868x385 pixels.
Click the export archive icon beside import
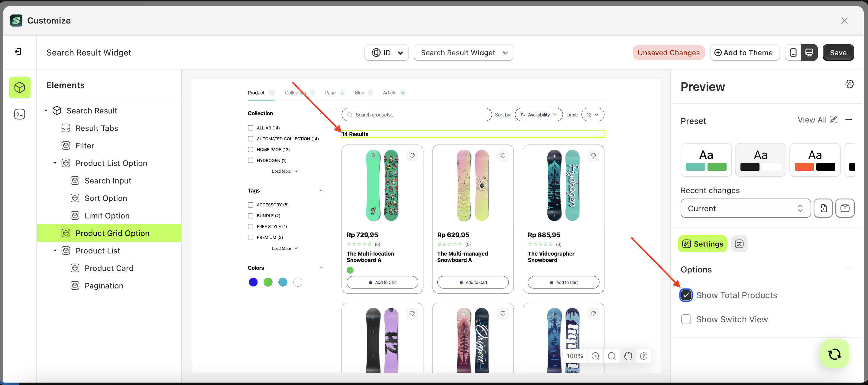point(845,208)
